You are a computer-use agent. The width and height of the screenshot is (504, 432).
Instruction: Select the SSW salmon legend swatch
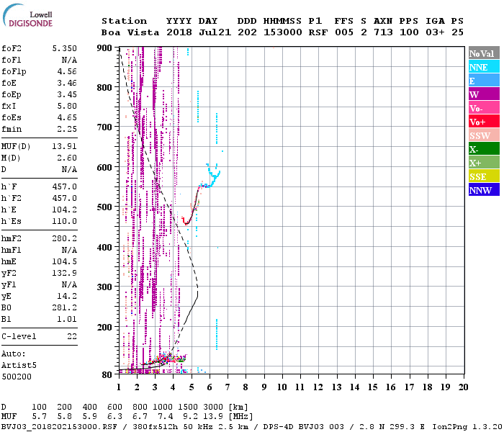point(484,135)
